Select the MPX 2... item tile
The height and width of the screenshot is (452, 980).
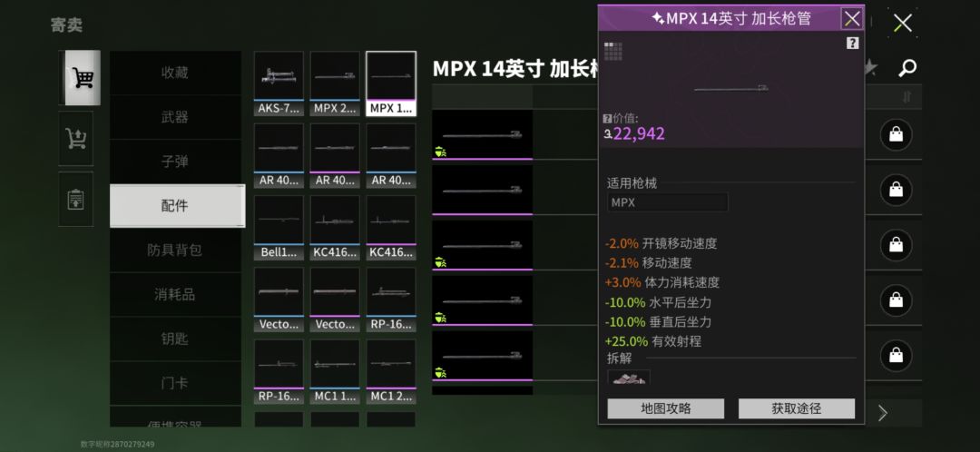335,84
